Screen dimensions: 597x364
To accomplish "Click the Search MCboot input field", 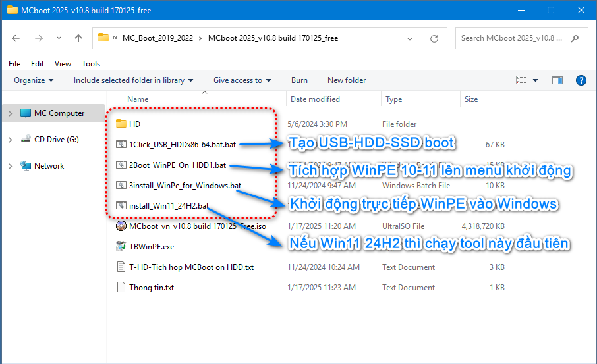I will pos(514,38).
